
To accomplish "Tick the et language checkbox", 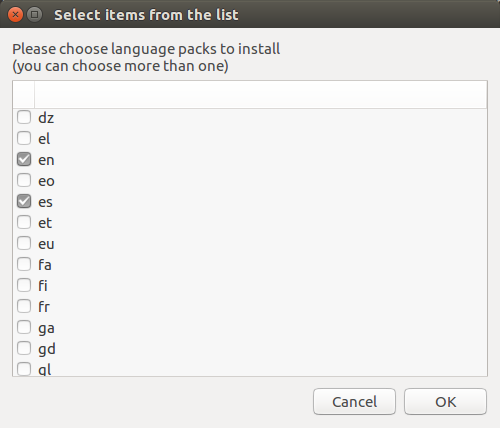I will point(24,222).
